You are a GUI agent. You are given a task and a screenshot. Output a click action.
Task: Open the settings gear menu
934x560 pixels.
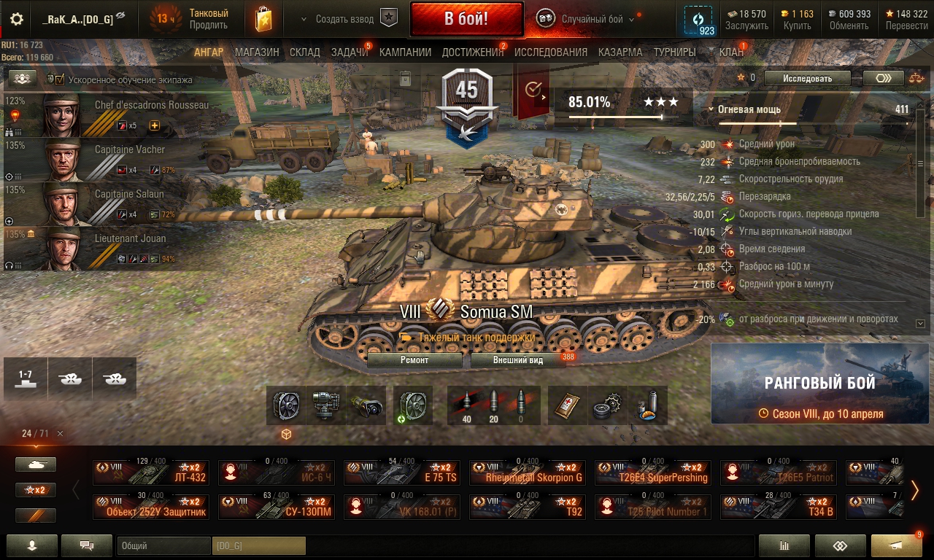(17, 19)
